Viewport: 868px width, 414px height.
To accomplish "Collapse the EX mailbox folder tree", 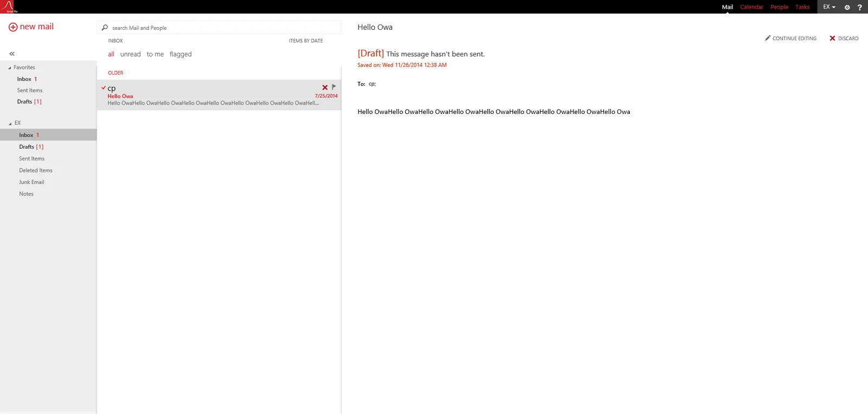I will [x=10, y=124].
